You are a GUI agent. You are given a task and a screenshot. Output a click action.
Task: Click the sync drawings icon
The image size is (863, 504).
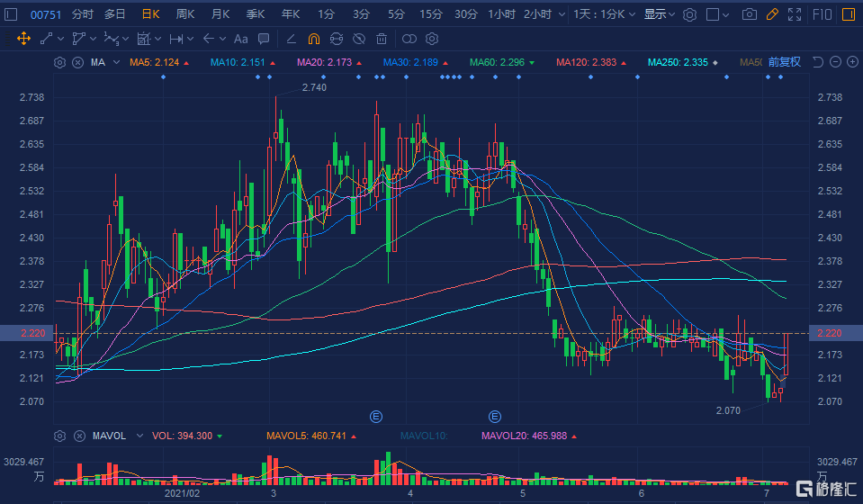pos(337,39)
